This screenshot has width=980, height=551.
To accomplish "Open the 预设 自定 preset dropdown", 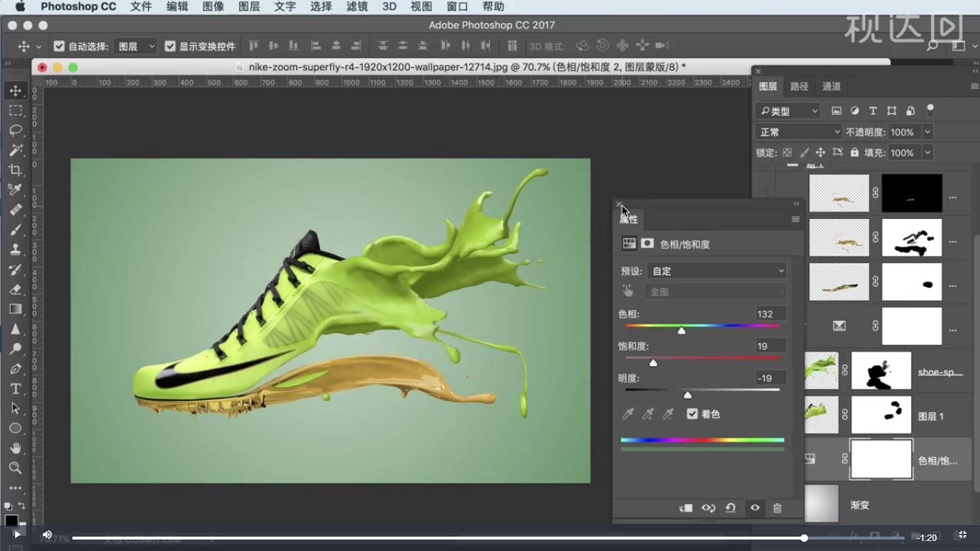I will [717, 271].
